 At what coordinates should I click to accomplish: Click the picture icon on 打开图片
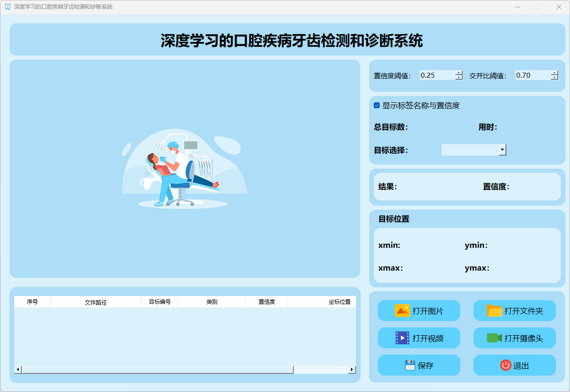[402, 311]
